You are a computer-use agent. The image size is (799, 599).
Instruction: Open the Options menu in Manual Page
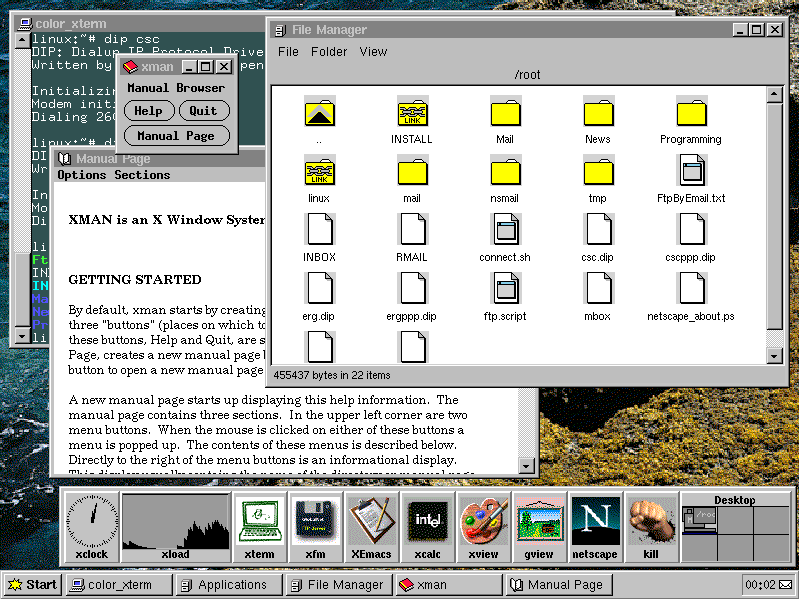tap(82, 175)
